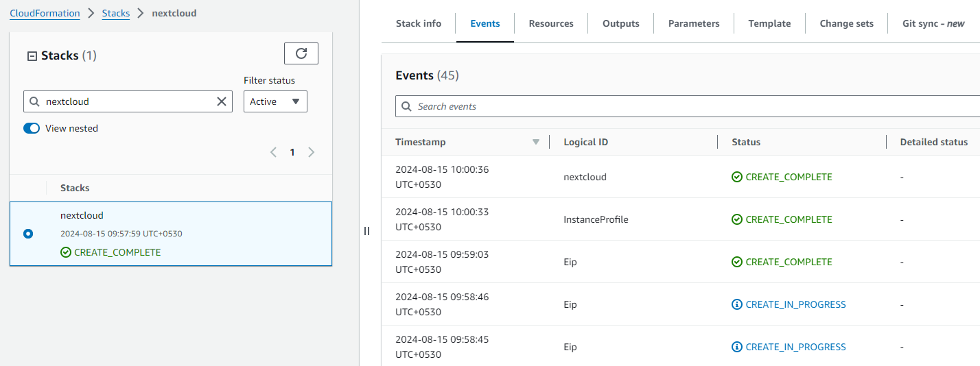Select the nextcloud stack radio button
Image resolution: width=980 pixels, height=366 pixels.
point(28,234)
